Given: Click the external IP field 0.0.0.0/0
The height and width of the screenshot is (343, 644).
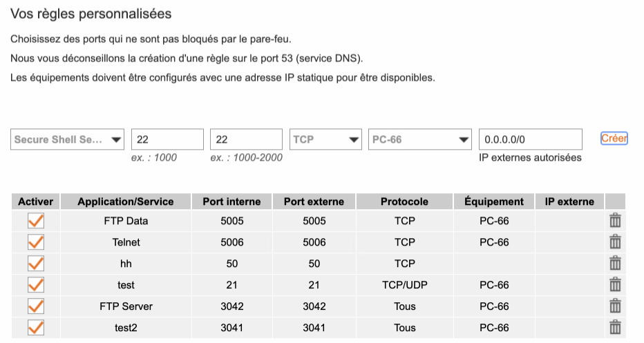Looking at the screenshot, I should (x=530, y=139).
